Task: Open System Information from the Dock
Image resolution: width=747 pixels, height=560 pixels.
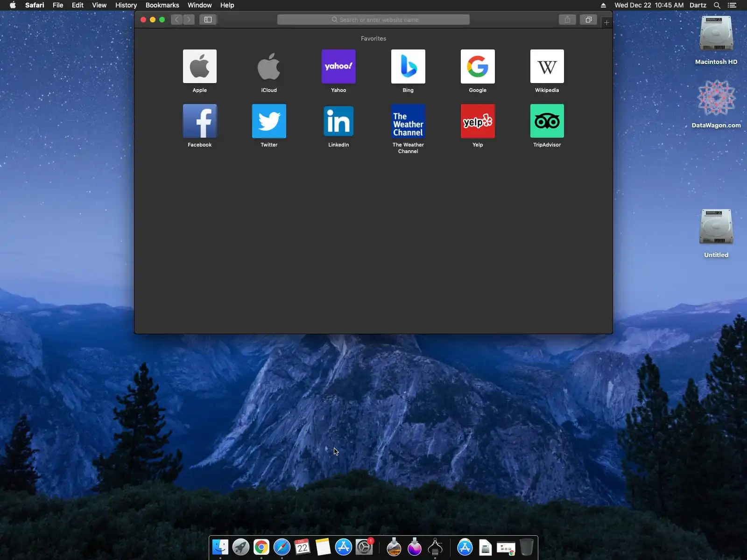Action: (x=435, y=547)
